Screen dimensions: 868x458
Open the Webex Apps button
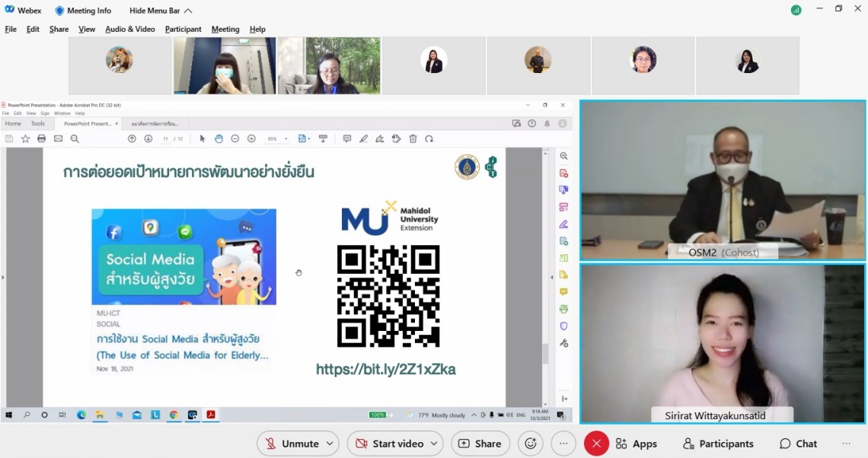pos(637,444)
